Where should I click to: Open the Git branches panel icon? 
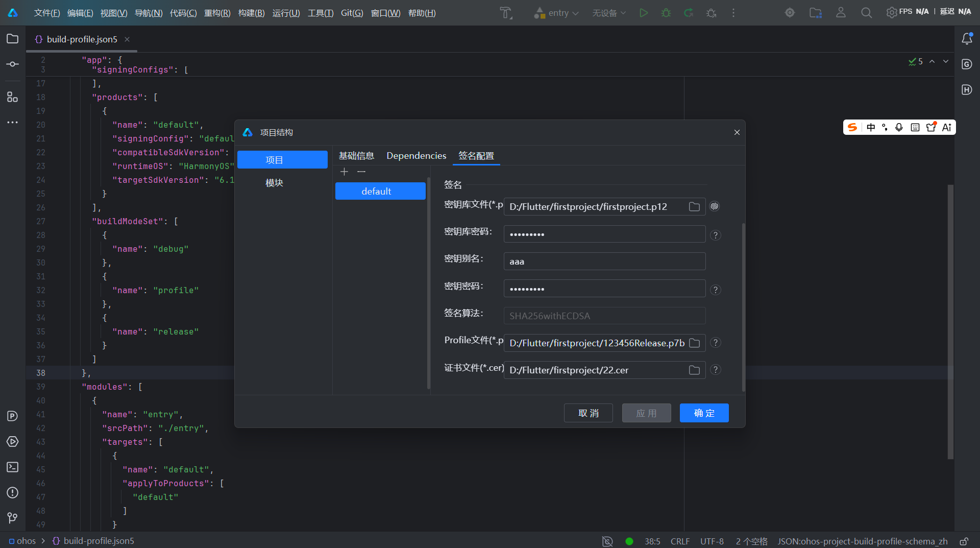pyautogui.click(x=13, y=518)
